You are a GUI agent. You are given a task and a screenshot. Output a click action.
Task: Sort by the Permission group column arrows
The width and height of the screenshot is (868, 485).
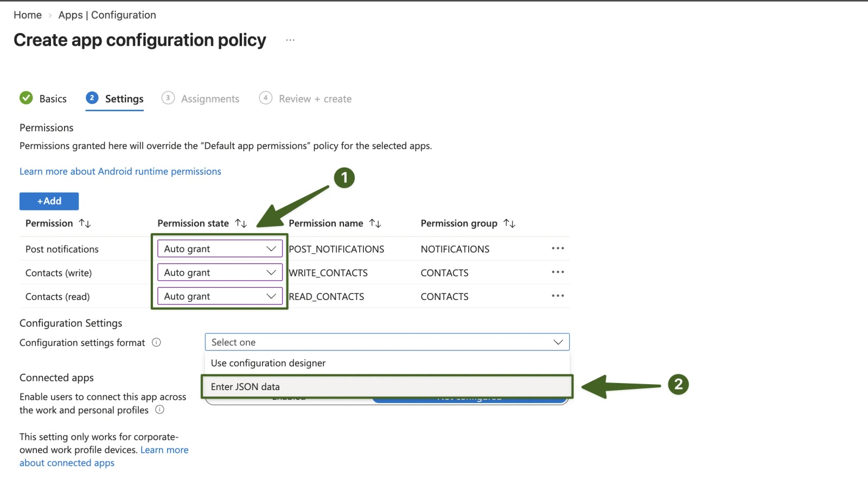click(x=509, y=224)
